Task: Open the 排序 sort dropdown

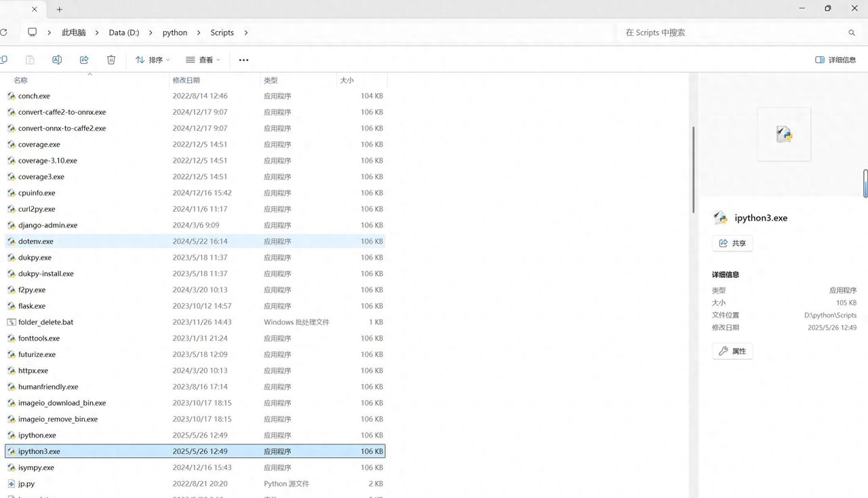Action: pos(153,60)
